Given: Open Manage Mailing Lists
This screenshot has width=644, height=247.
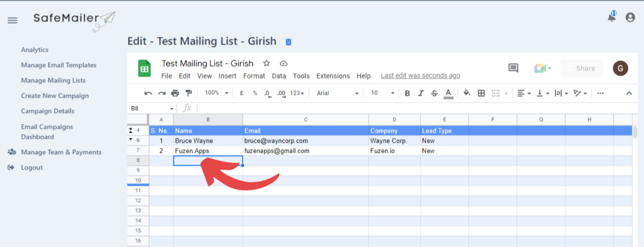Looking at the screenshot, I should (53, 80).
